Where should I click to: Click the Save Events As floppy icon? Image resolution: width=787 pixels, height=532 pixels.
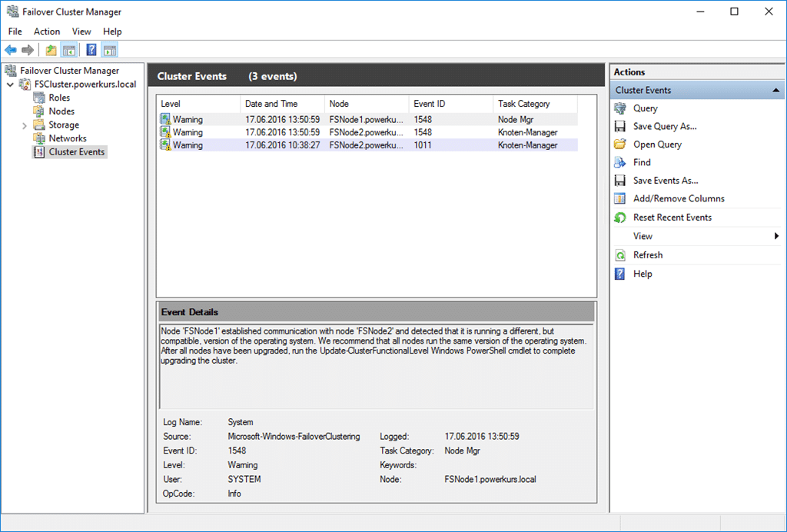(x=620, y=181)
